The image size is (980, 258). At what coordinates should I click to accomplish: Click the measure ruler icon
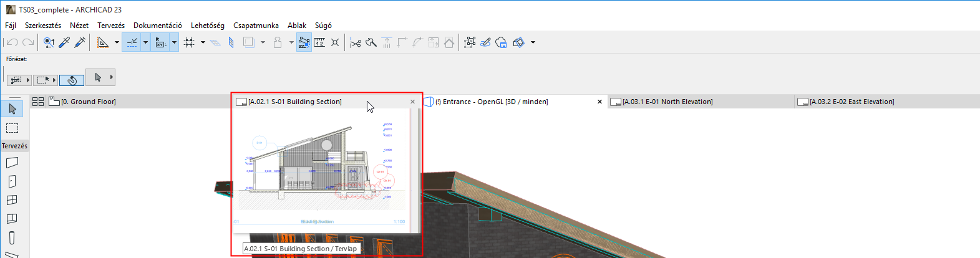[x=319, y=42]
